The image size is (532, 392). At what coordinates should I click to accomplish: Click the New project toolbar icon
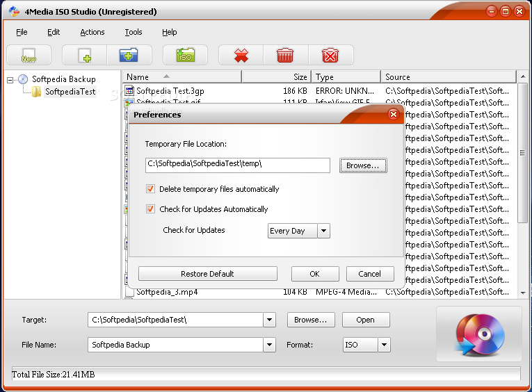tap(29, 56)
